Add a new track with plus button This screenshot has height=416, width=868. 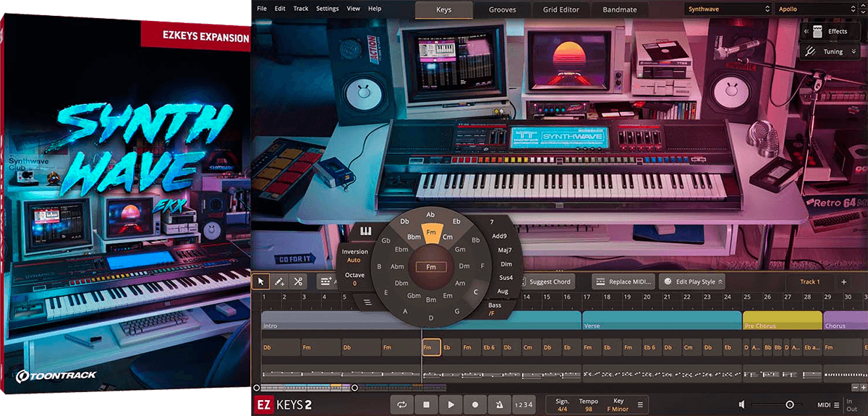(x=843, y=281)
